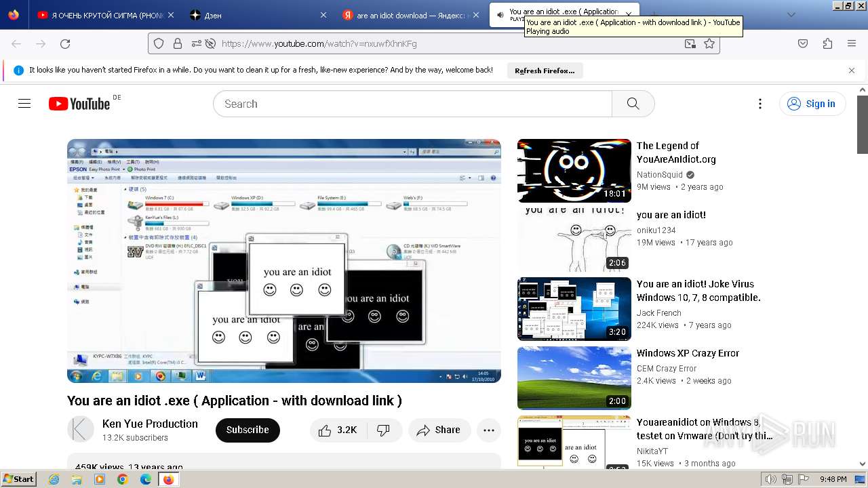Select the You are an idiot .exe tab

coord(564,15)
